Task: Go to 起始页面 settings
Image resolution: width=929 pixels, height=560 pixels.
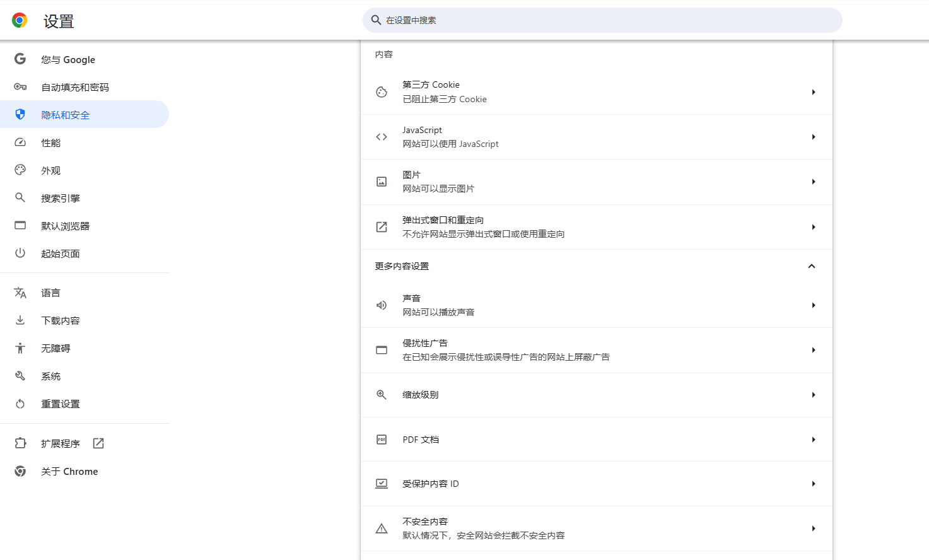Action: pyautogui.click(x=85, y=254)
